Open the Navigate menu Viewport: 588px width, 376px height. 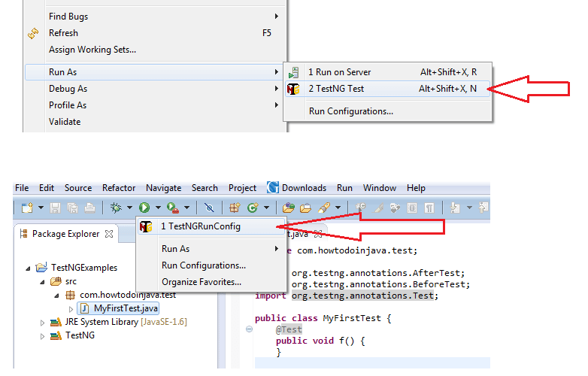(x=163, y=188)
